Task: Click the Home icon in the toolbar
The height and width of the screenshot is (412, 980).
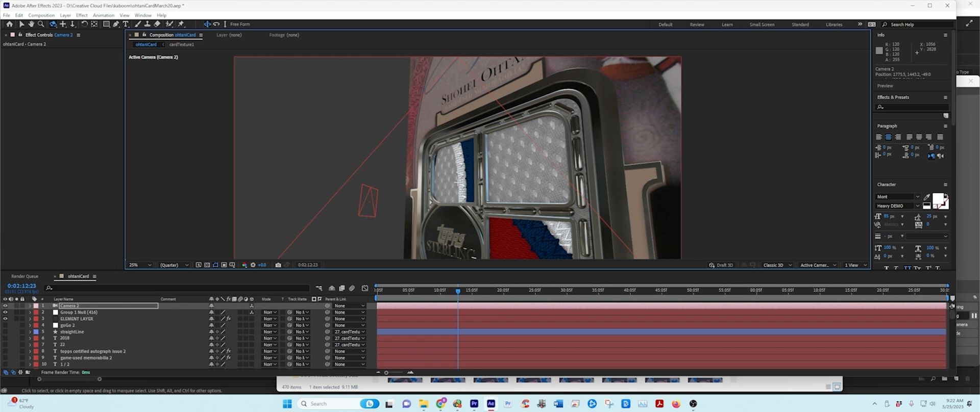Action: (9, 24)
